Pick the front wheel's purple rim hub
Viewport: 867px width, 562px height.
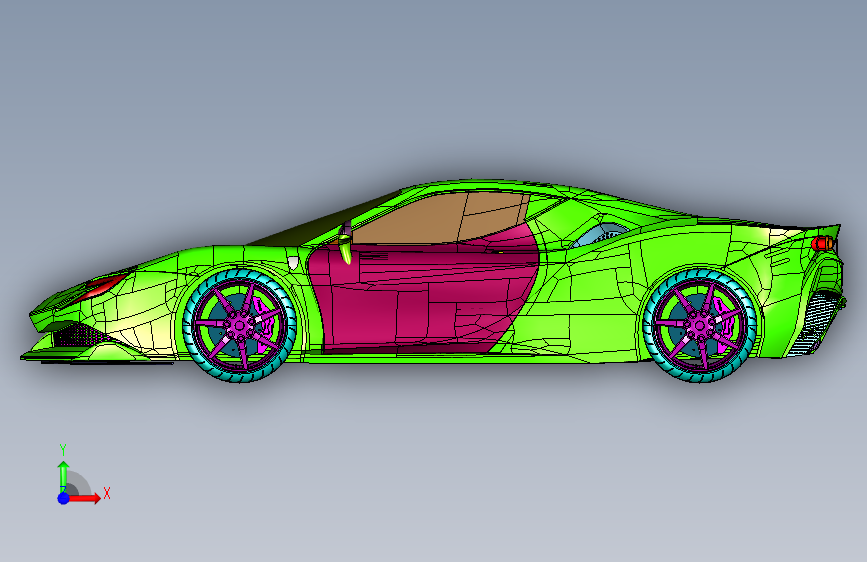(239, 326)
